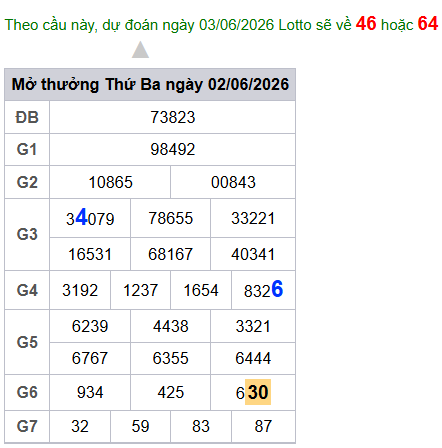This screenshot has width=442, height=448.
Task: Click the prediction text for 03/06/2026
Action: point(221,24)
